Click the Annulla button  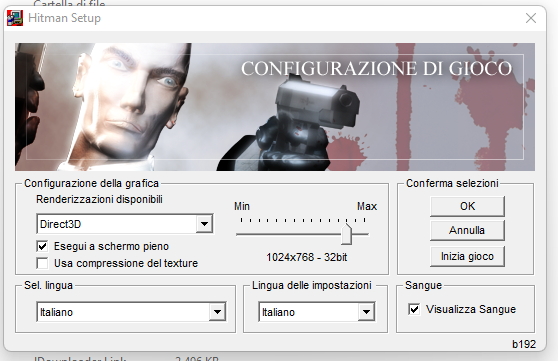tap(467, 230)
